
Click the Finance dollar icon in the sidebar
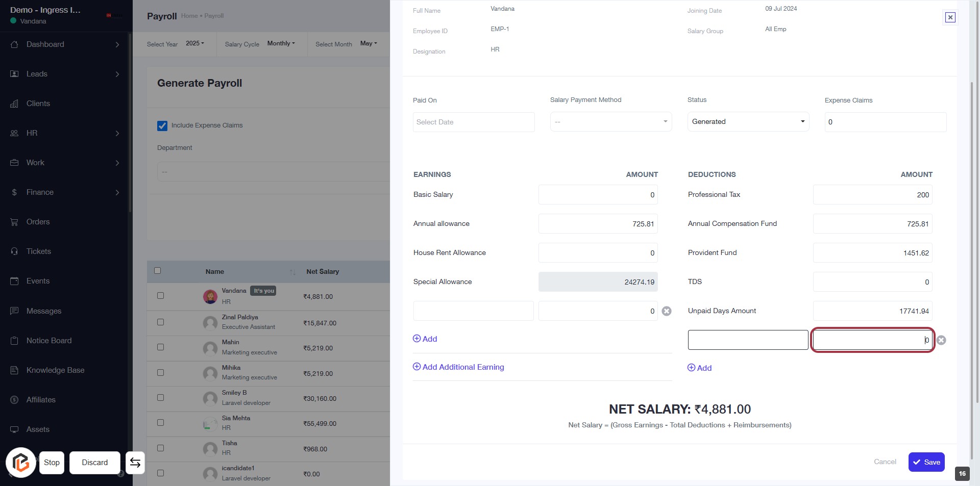14,192
